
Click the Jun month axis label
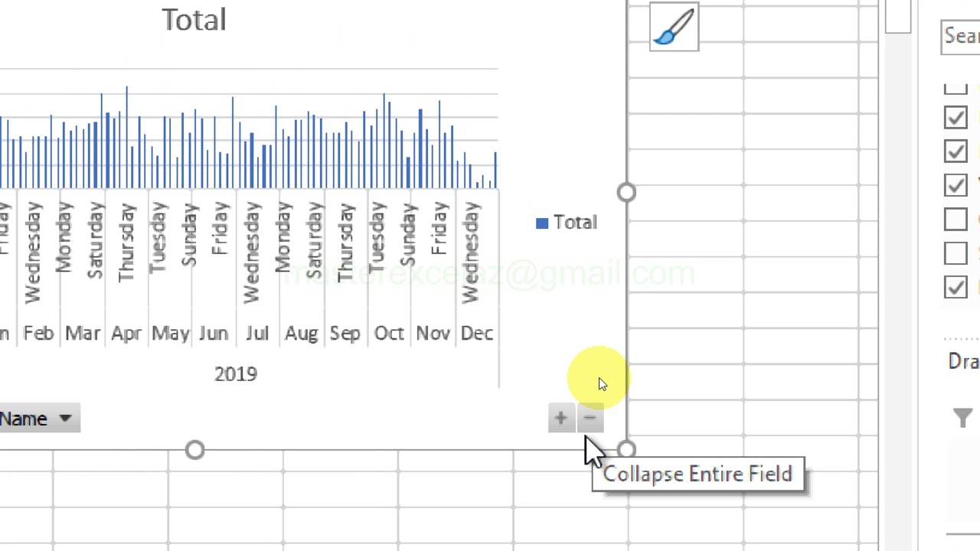pos(214,334)
